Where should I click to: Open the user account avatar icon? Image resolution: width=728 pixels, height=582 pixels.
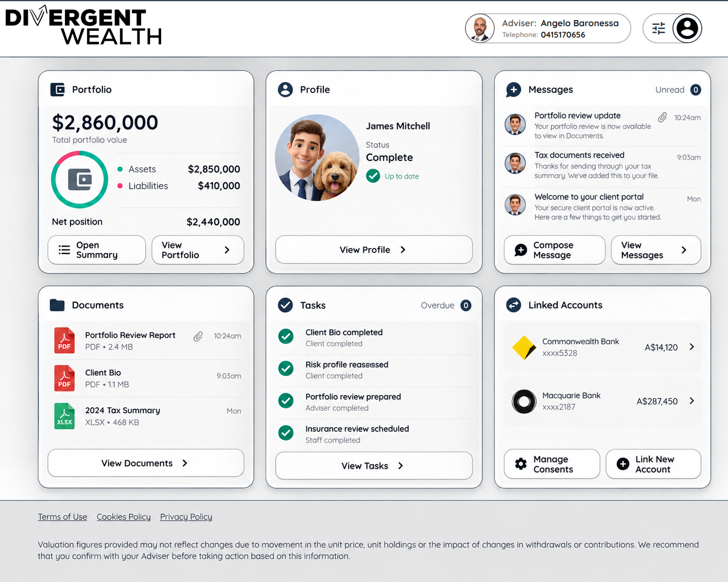(687, 28)
